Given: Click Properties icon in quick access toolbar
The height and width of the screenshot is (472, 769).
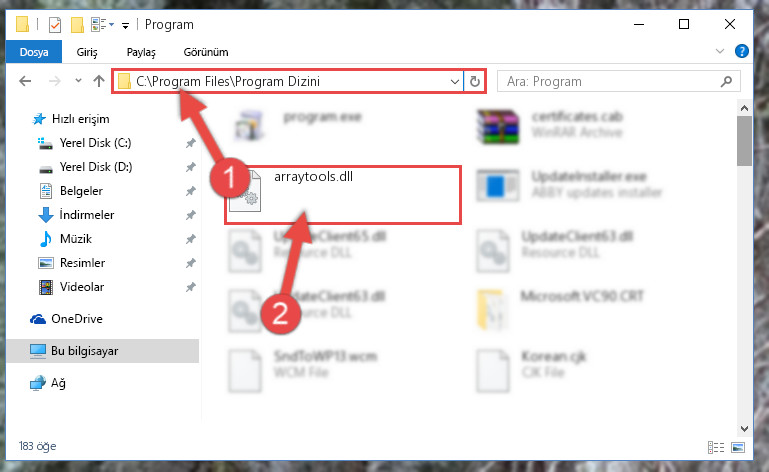Looking at the screenshot, I should click(55, 25).
